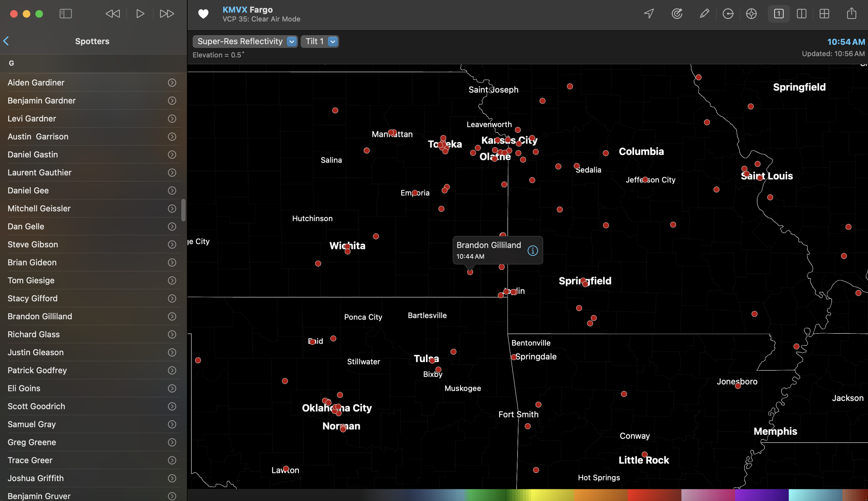
Task: Toggle the sidebar visibility icon
Action: [65, 14]
